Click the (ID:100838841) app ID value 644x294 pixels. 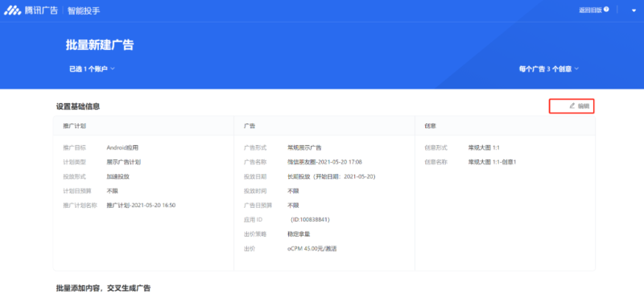pos(310,220)
